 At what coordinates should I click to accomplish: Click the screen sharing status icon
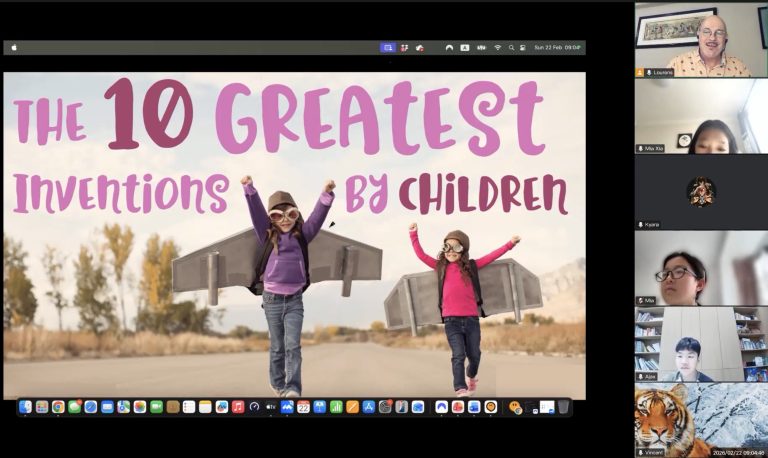pos(388,47)
